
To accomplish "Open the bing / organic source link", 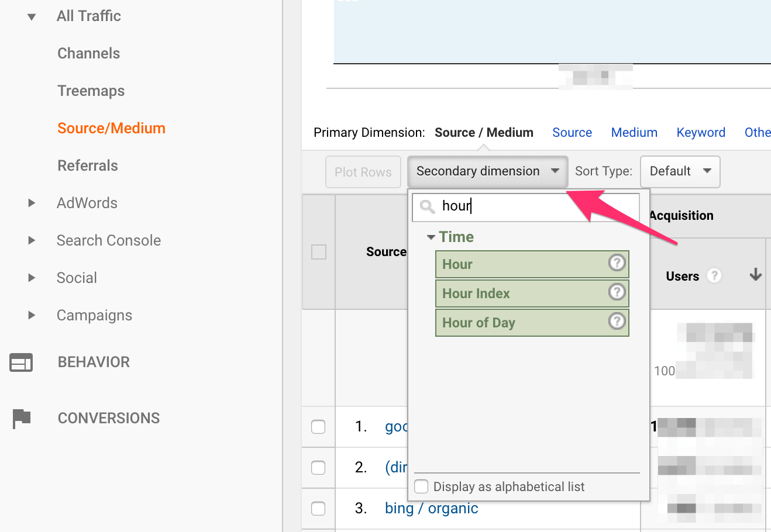I will click(431, 509).
